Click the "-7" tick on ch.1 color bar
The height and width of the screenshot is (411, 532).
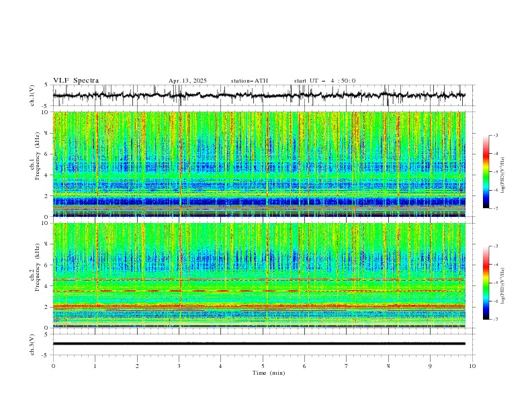496,209
